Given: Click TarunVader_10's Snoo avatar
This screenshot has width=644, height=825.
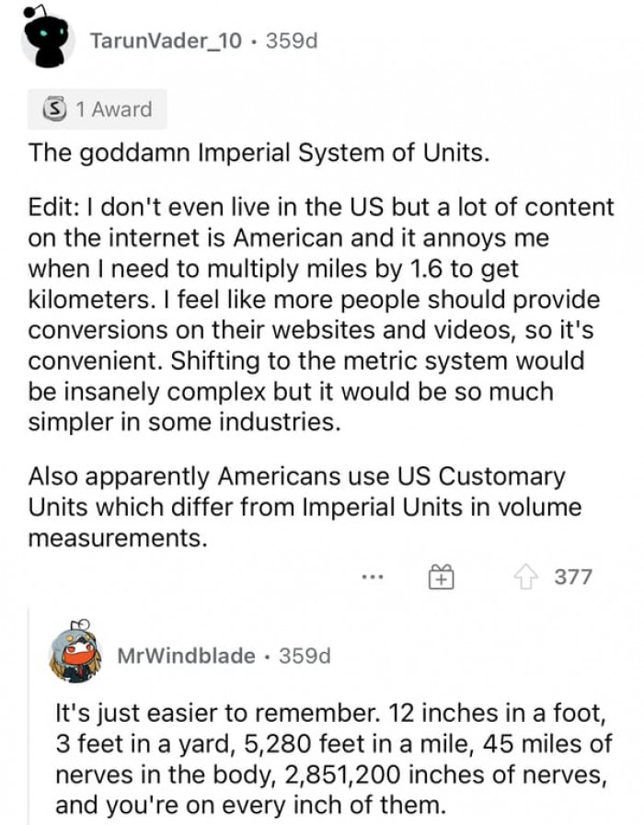Looking at the screenshot, I should point(44,41).
